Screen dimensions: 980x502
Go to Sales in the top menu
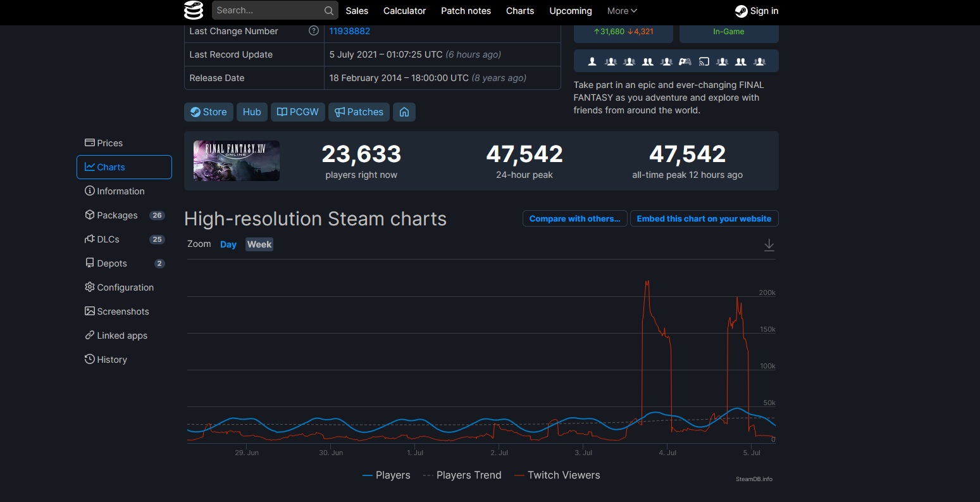(x=357, y=11)
